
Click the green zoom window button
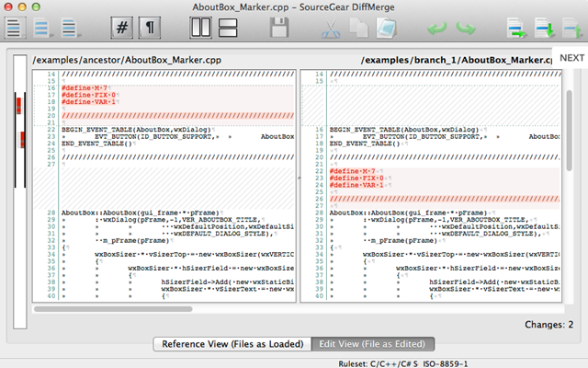click(36, 6)
